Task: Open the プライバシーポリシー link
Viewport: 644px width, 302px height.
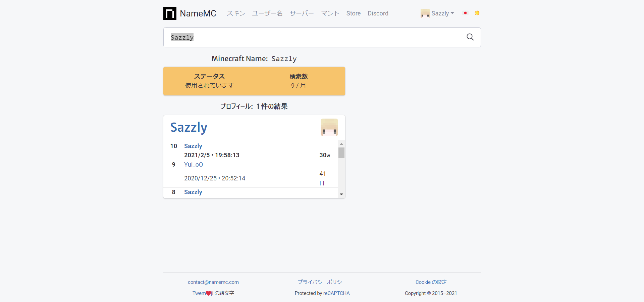Action: click(322, 282)
